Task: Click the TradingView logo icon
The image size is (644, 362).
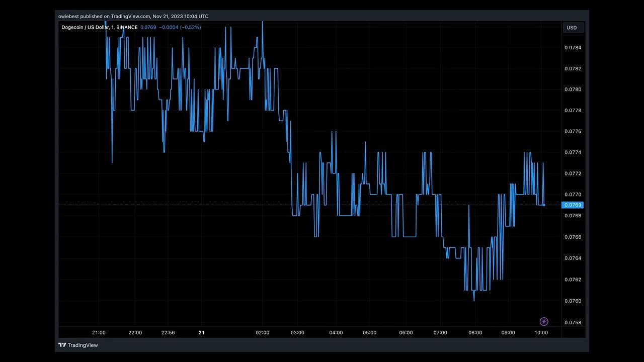Action: 62,345
